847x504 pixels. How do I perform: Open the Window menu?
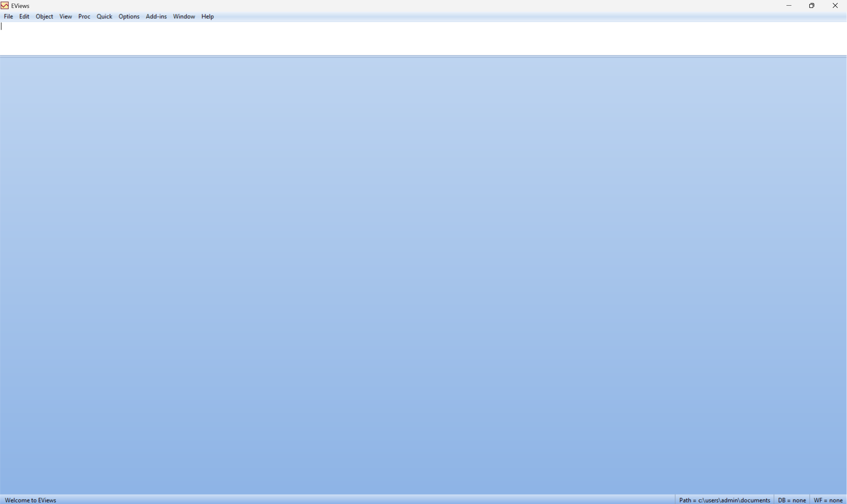click(184, 16)
